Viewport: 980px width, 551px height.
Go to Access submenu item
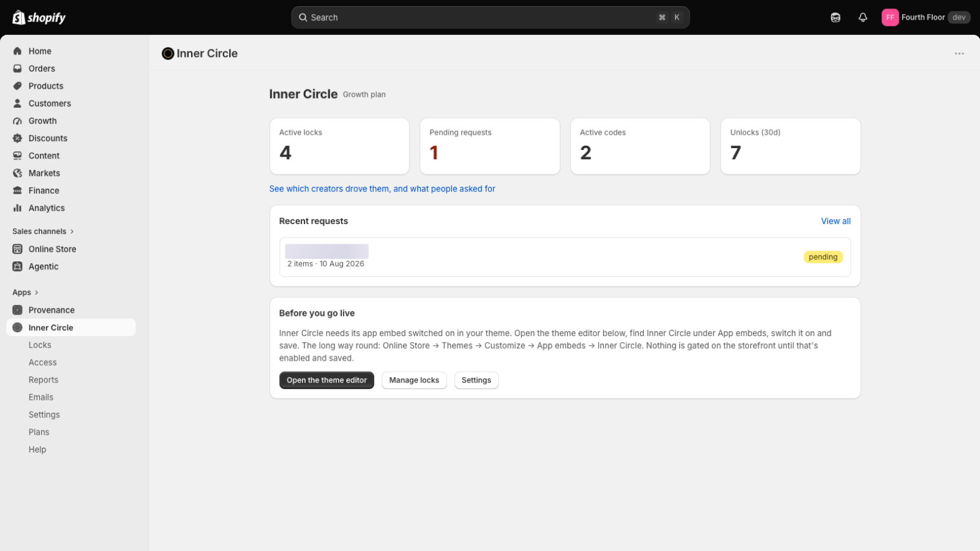coord(42,363)
